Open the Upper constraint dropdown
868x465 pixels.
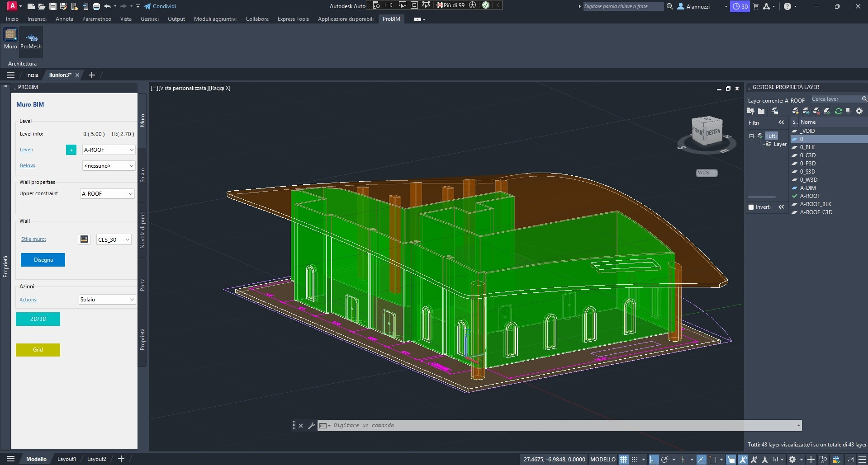[107, 194]
